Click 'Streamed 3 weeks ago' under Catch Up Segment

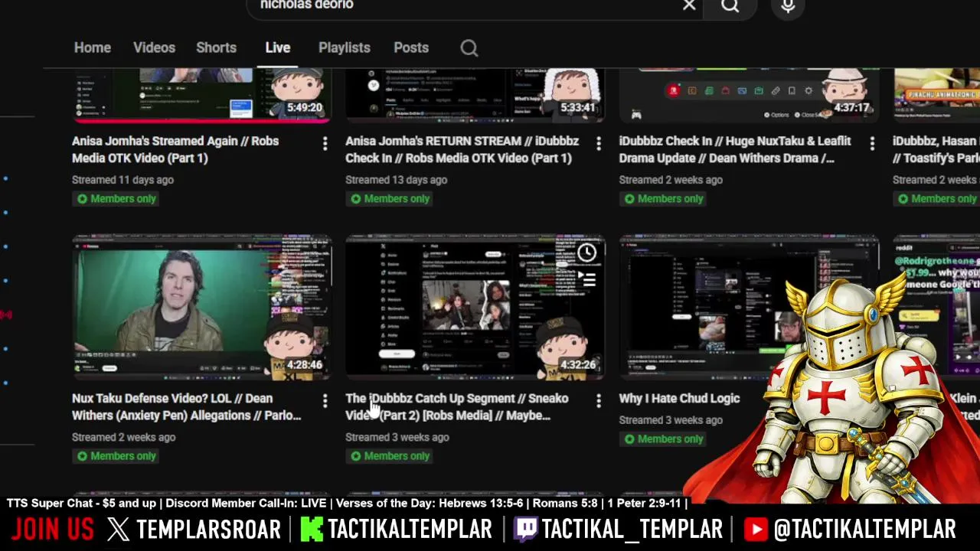pos(397,437)
